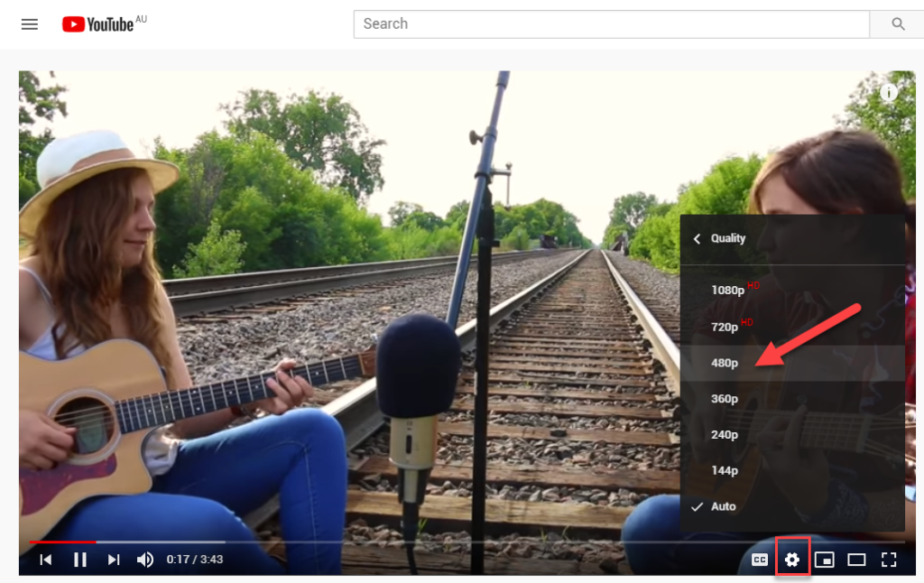
Task: Select 1080p HD quality
Action: pyautogui.click(x=792, y=290)
